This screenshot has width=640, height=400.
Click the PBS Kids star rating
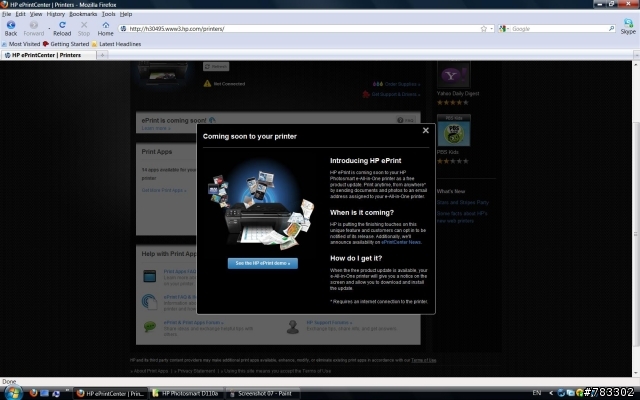click(x=453, y=161)
